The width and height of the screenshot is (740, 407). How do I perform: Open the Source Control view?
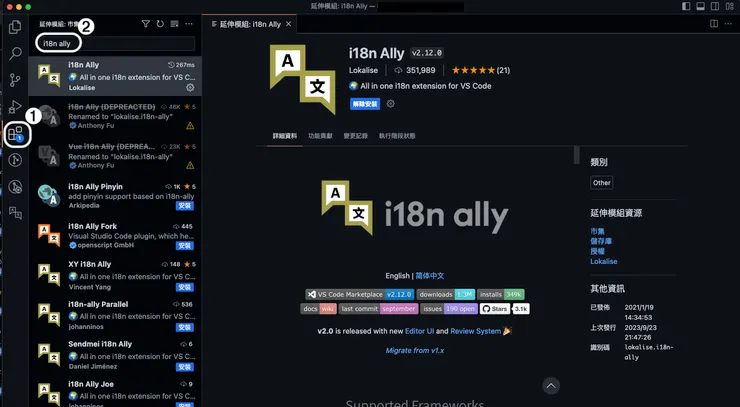point(15,80)
